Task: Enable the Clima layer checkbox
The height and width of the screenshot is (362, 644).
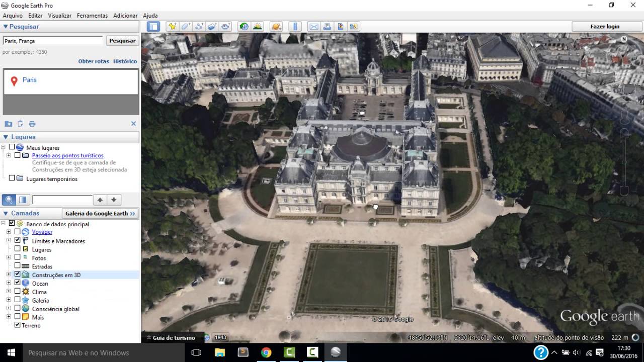Action: pos(18,292)
